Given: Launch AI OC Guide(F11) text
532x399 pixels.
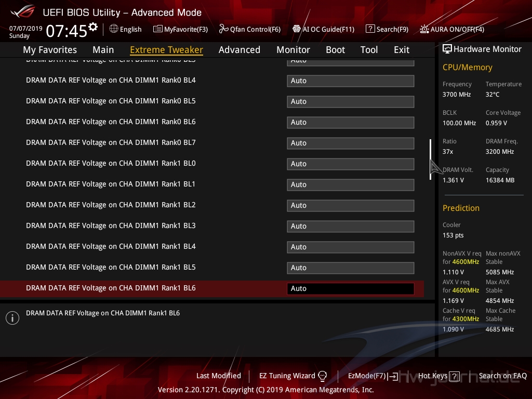Looking at the screenshot, I should tap(328, 30).
